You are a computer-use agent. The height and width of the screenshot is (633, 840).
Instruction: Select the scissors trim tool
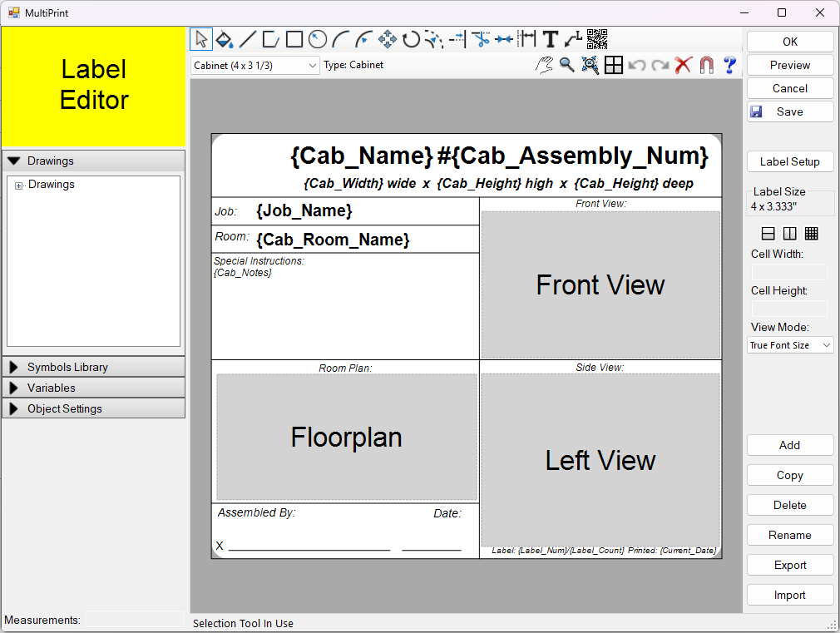(480, 39)
